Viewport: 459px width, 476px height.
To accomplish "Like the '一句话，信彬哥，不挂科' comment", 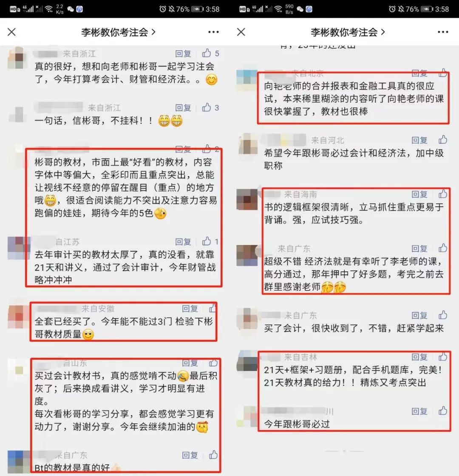I will 207,107.
